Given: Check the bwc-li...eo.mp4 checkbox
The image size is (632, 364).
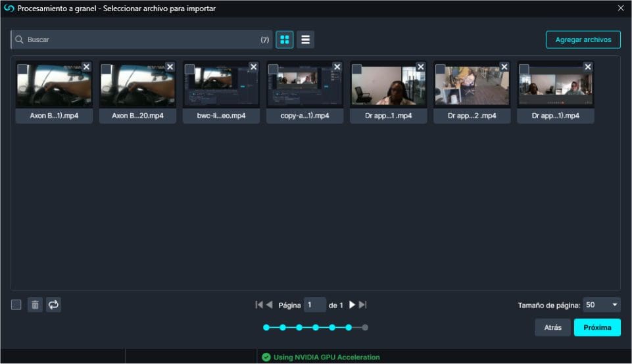Looking at the screenshot, I should (189, 69).
